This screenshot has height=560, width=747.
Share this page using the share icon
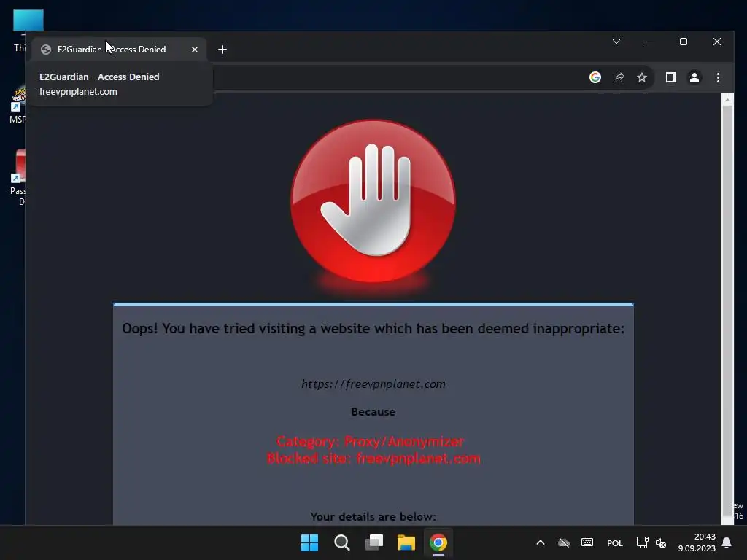tap(619, 77)
